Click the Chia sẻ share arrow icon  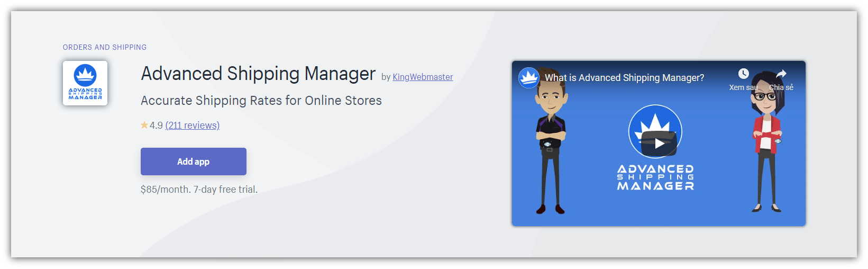click(x=781, y=74)
